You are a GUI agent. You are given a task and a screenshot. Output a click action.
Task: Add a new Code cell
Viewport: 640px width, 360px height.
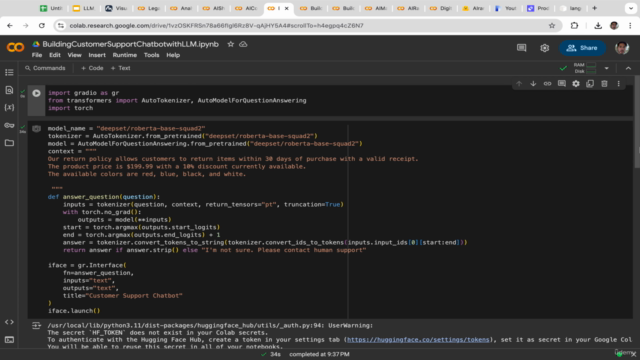click(x=92, y=68)
